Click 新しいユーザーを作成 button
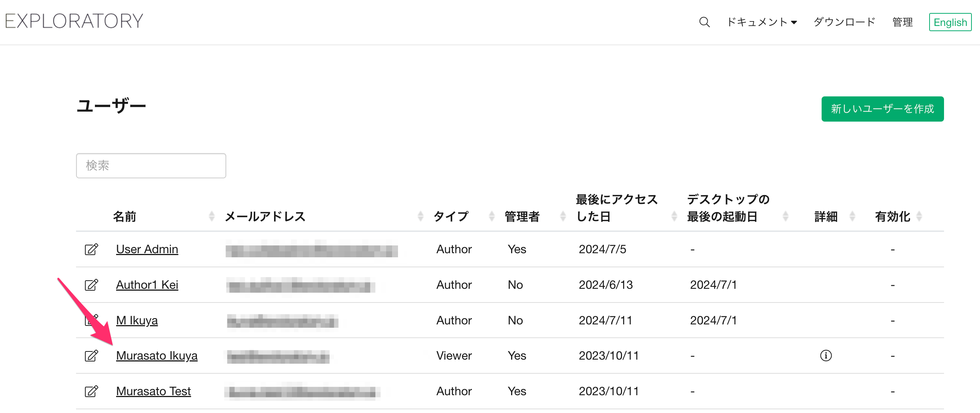 click(x=882, y=109)
